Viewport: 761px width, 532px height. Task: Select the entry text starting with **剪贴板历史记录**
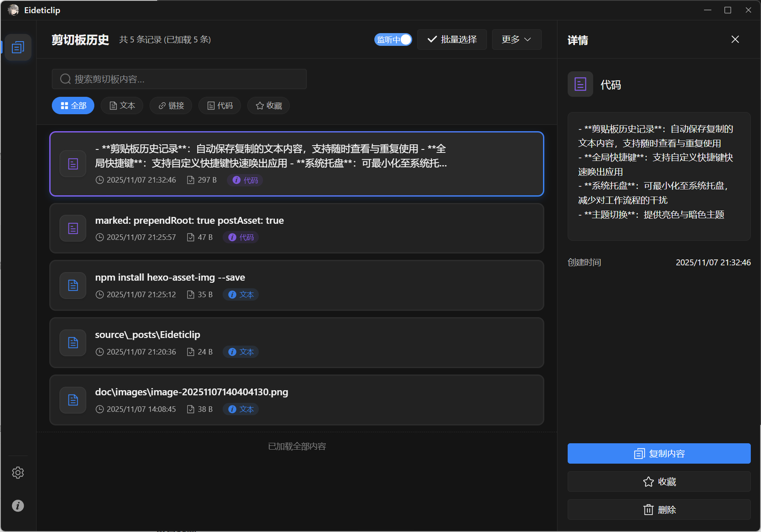(x=271, y=156)
